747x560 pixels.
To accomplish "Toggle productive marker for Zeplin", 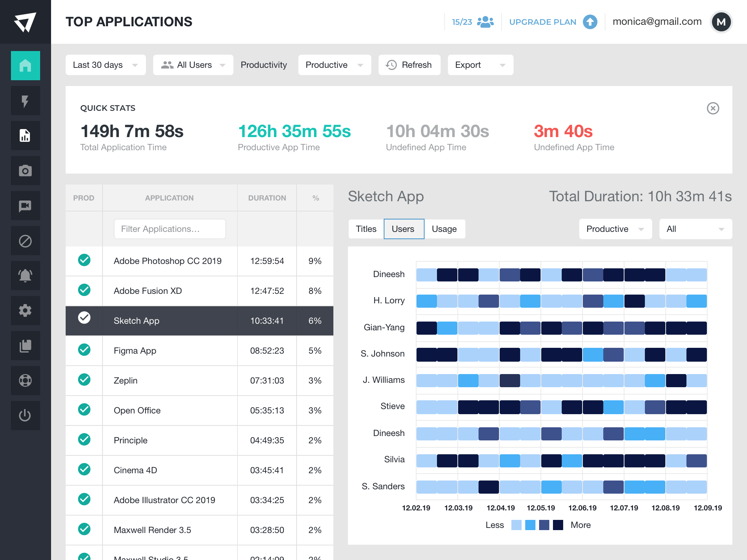I will 84,380.
